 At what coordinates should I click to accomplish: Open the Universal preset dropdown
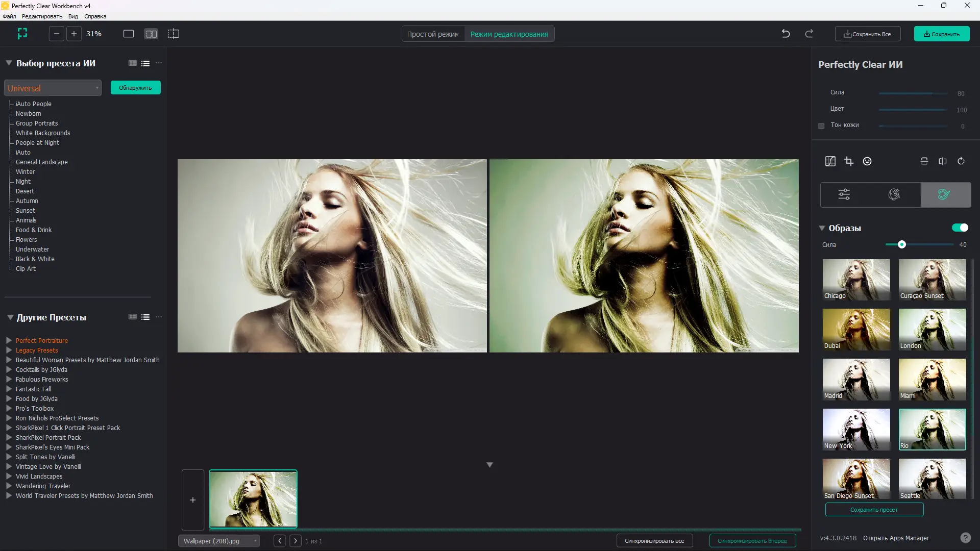tap(53, 88)
